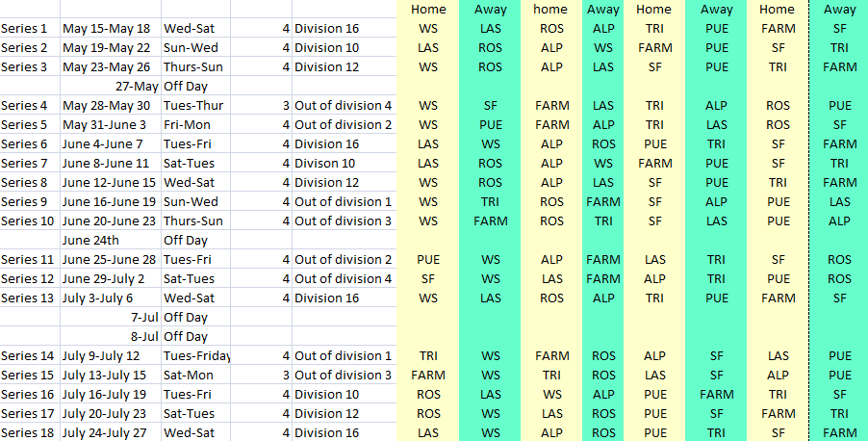Select the TRI cell in Series 14 row

[x=428, y=356]
